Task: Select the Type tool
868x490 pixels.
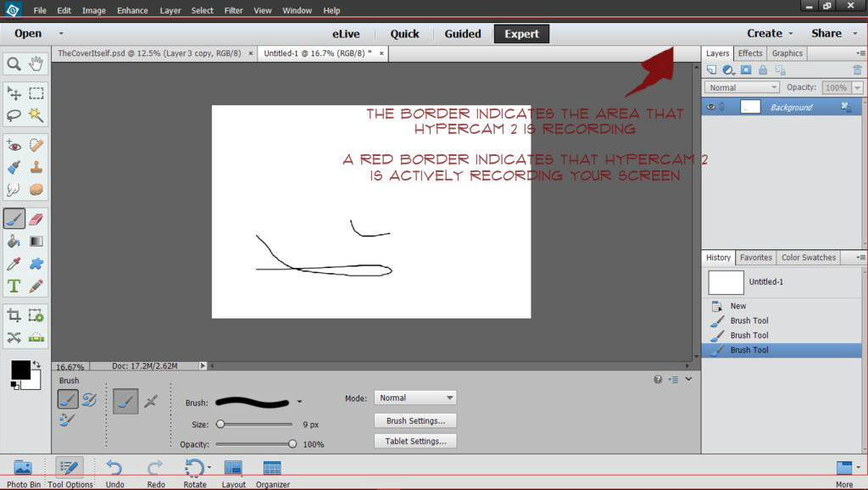Action: (14, 286)
